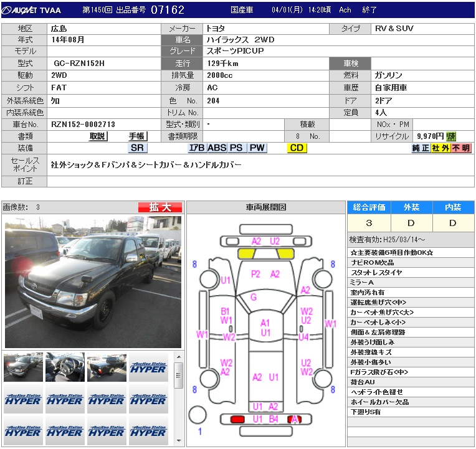Click the green 済 recycle badge
This screenshot has width=476, height=449.
(451, 136)
